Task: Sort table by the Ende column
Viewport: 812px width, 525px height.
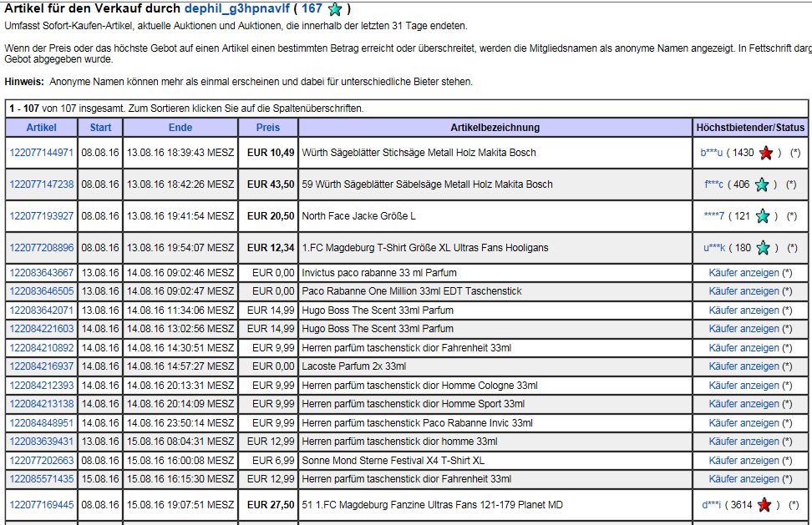Action: click(180, 127)
